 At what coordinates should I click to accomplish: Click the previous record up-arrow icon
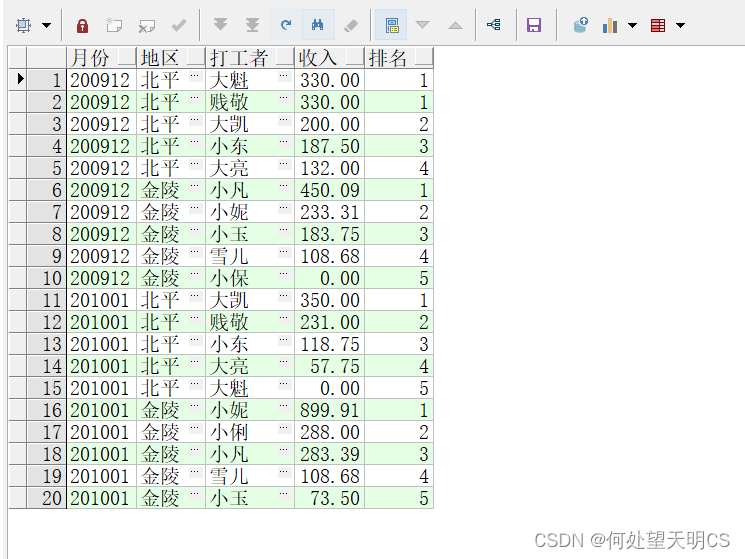(x=455, y=25)
